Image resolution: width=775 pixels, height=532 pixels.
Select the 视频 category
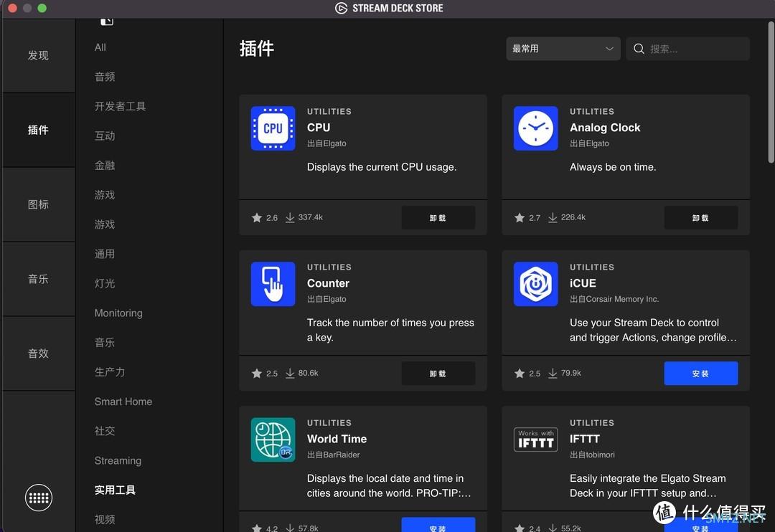click(105, 519)
